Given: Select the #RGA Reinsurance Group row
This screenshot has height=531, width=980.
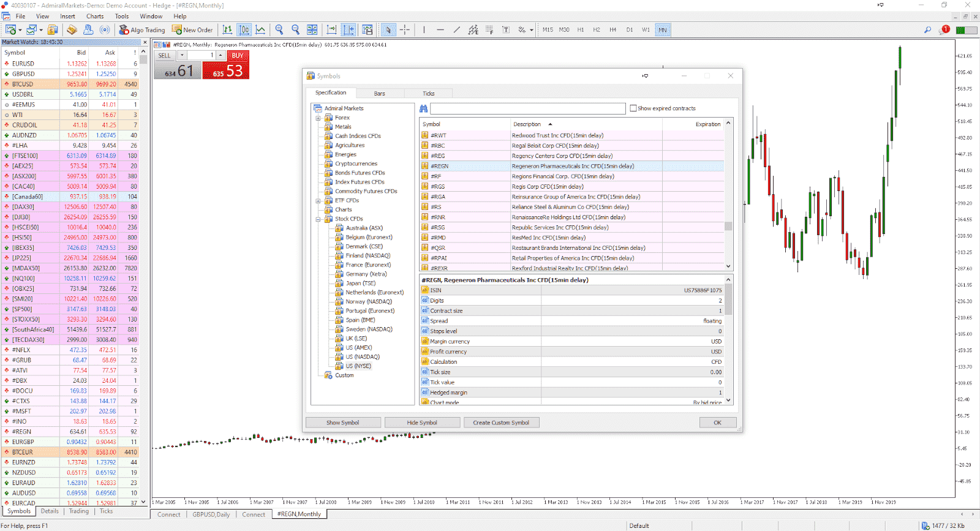Looking at the screenshot, I should tap(571, 197).
